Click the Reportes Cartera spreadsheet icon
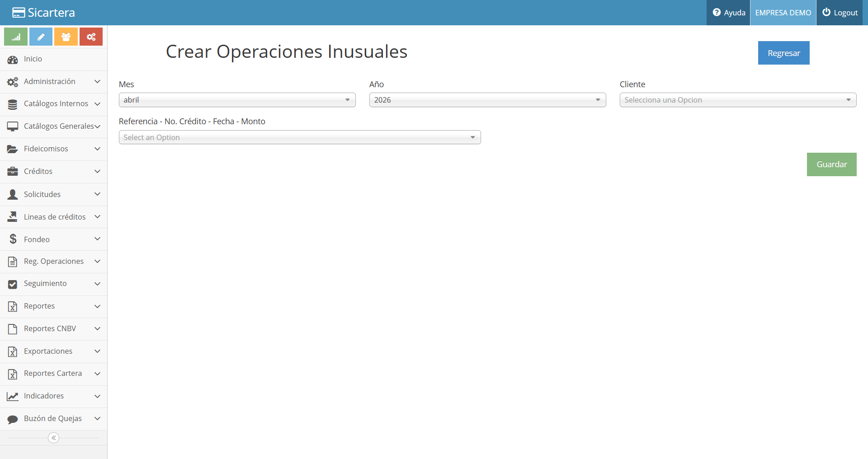Screen dimensions: 868x459 13,374
